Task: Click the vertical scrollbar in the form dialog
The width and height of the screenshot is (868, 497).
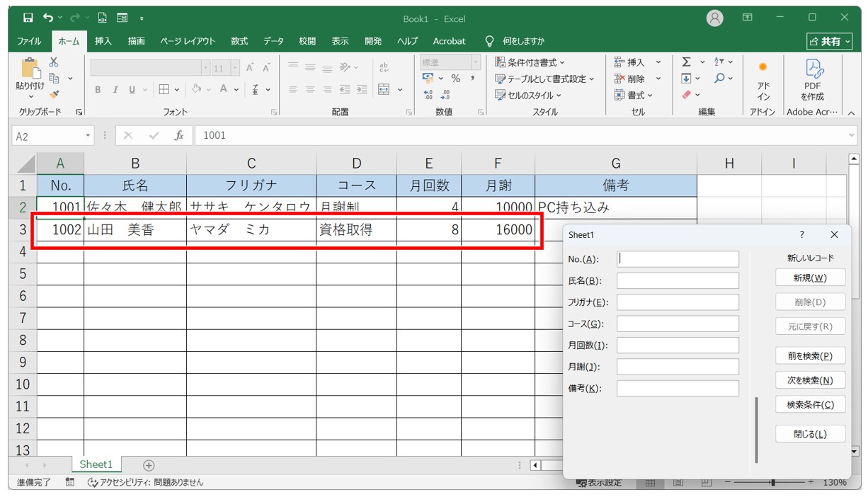Action: coord(756,430)
